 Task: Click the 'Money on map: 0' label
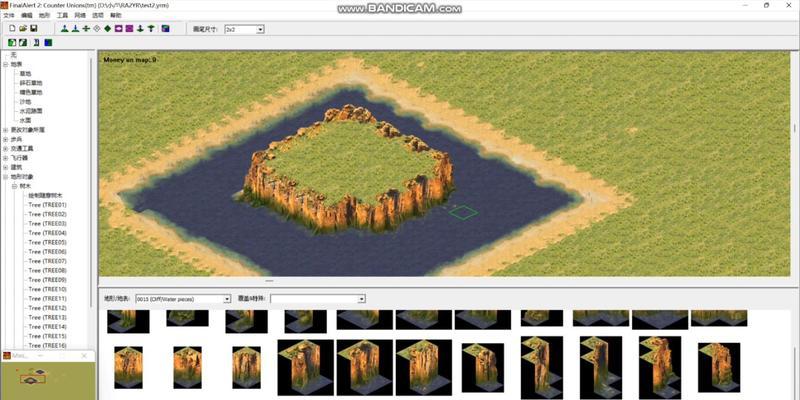tap(130, 60)
